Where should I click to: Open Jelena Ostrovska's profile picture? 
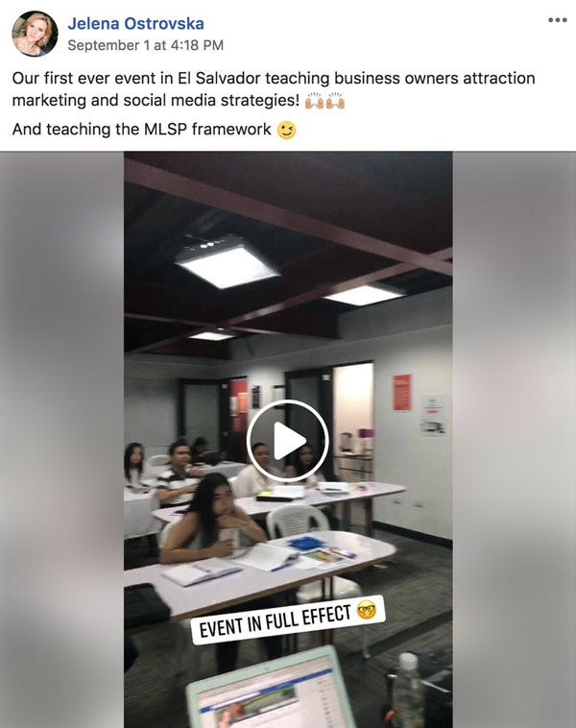35,34
